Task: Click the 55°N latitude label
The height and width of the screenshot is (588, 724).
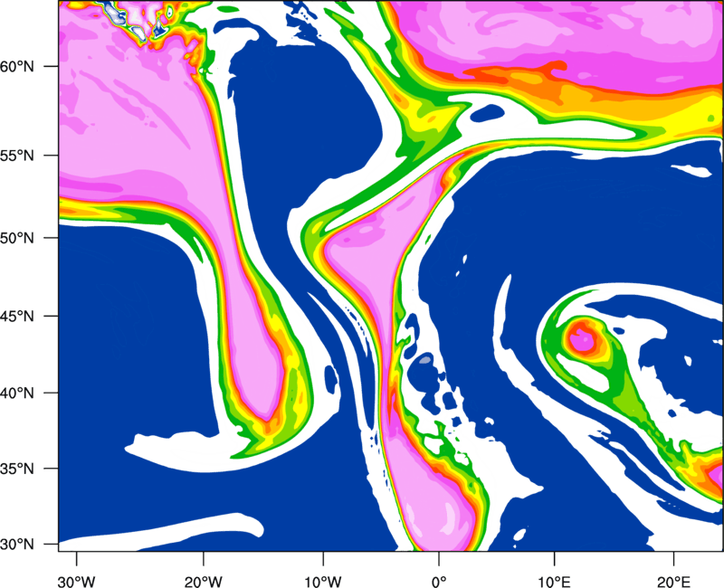Action: (17, 156)
